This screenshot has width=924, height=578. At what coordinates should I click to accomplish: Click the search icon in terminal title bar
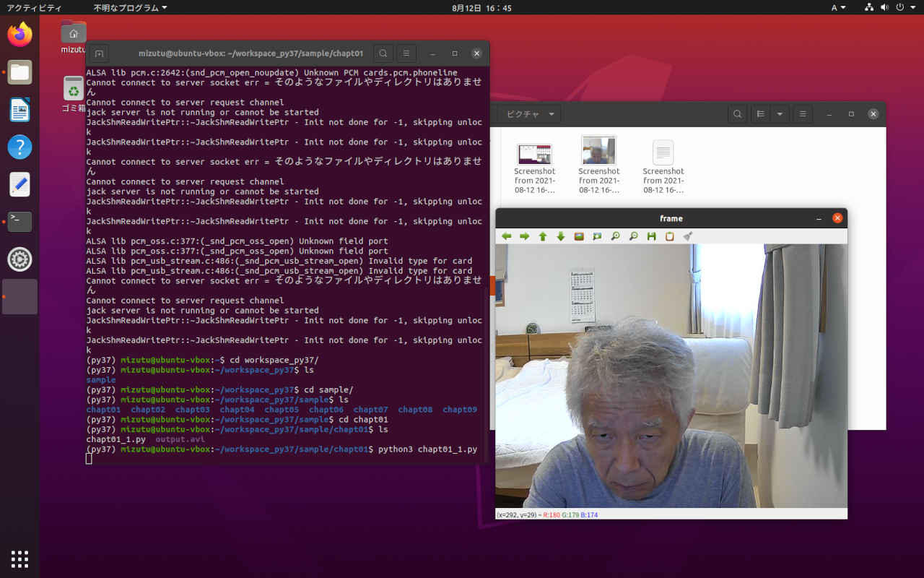click(x=383, y=53)
